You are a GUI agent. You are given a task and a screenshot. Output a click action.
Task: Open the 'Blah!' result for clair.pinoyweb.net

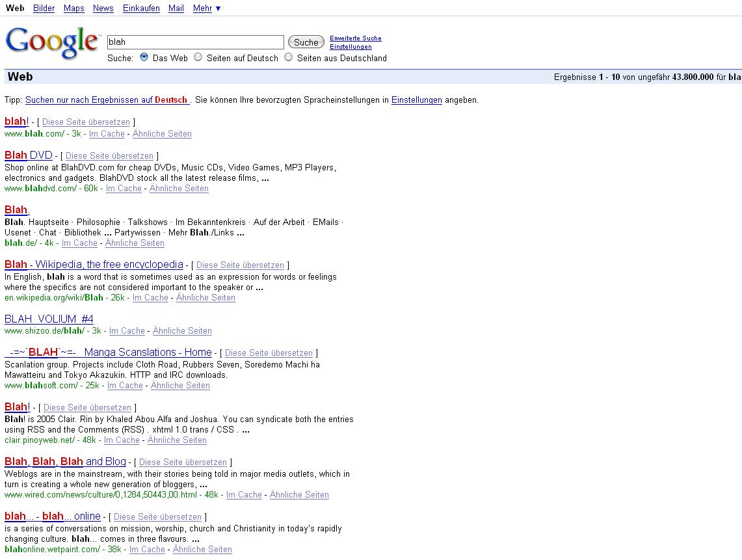pyautogui.click(x=17, y=407)
